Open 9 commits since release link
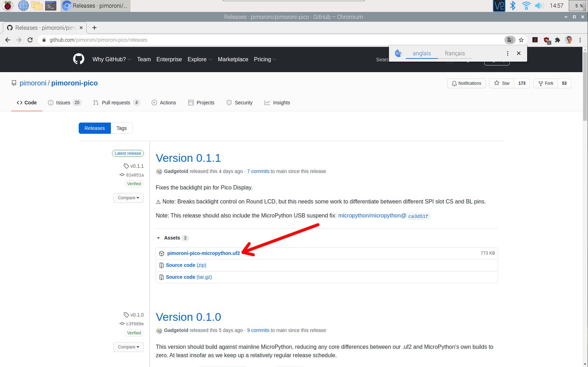This screenshot has width=588, height=367. 258,330
